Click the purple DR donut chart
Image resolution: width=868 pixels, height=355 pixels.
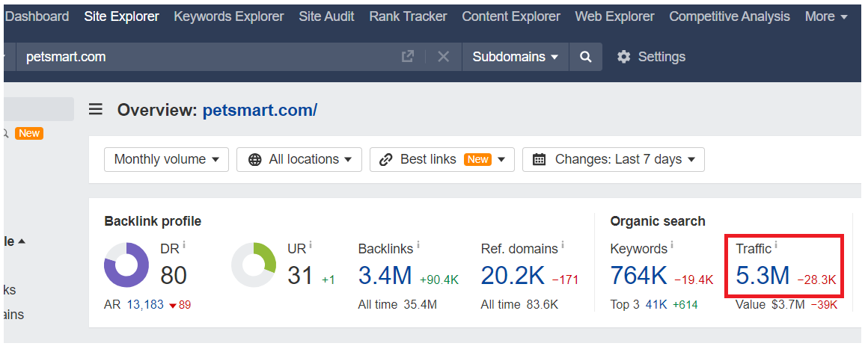pos(126,265)
